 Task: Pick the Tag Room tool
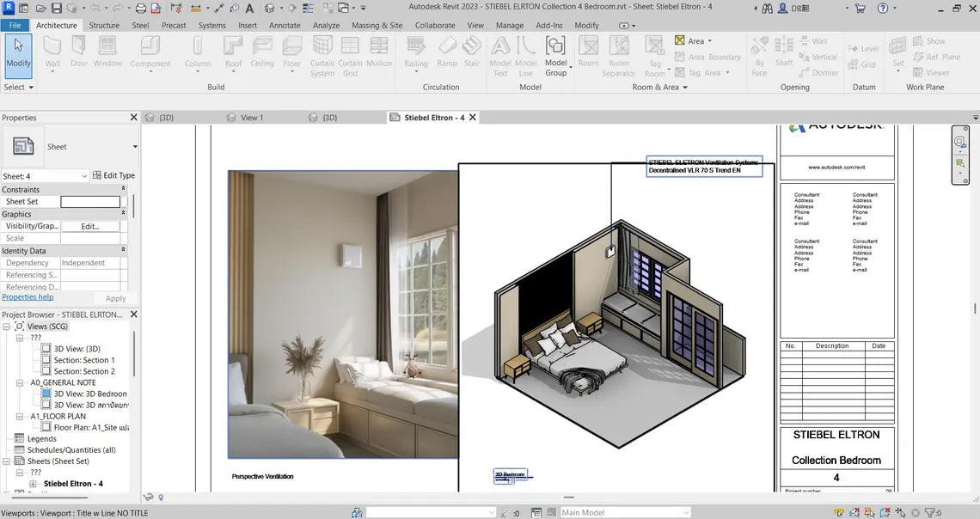655,56
